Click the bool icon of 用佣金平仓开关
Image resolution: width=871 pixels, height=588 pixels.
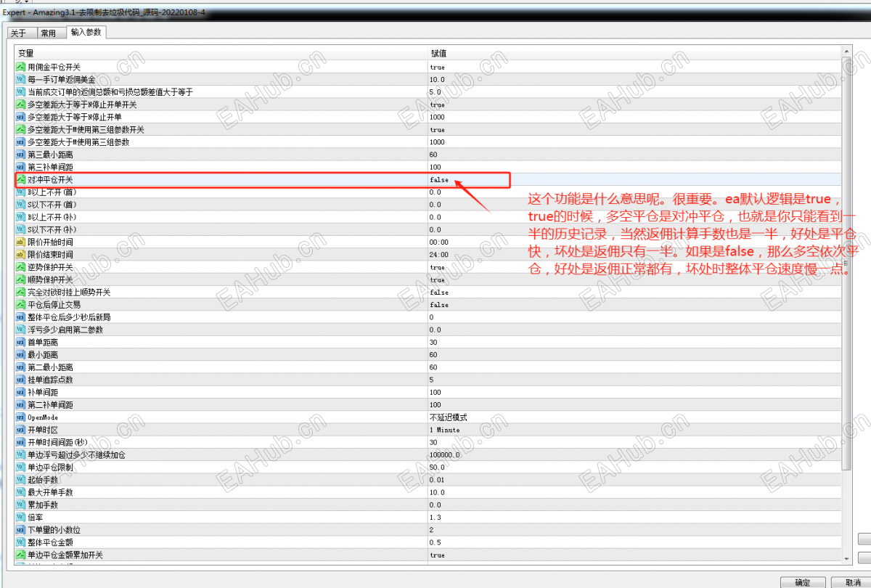pos(21,67)
